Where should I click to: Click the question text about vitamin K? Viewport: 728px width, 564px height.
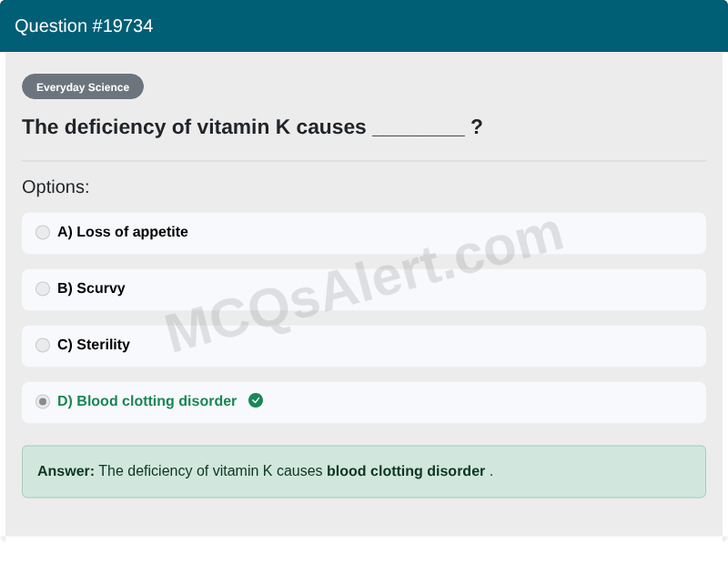(252, 126)
